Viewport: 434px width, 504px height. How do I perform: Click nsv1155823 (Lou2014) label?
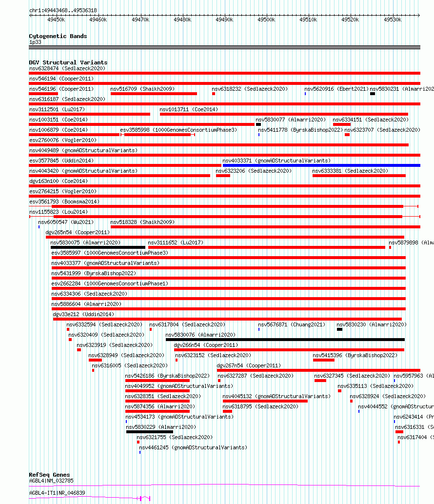(x=59, y=212)
